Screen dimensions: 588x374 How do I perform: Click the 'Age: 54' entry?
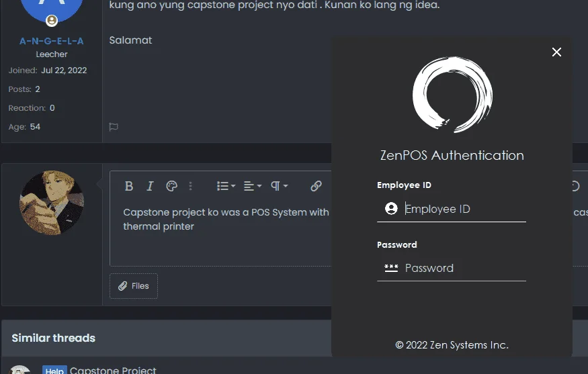pos(24,127)
